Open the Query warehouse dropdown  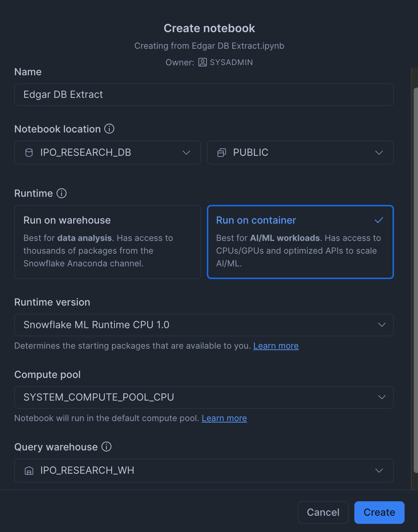pyautogui.click(x=204, y=471)
